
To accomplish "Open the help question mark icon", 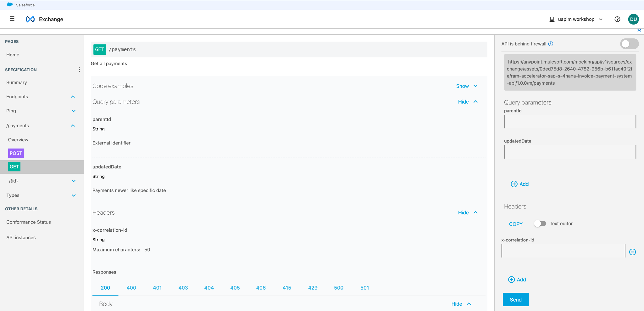I will [617, 19].
